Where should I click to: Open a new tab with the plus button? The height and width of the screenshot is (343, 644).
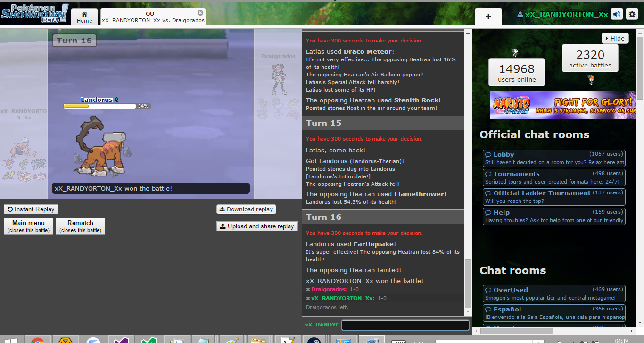(488, 17)
